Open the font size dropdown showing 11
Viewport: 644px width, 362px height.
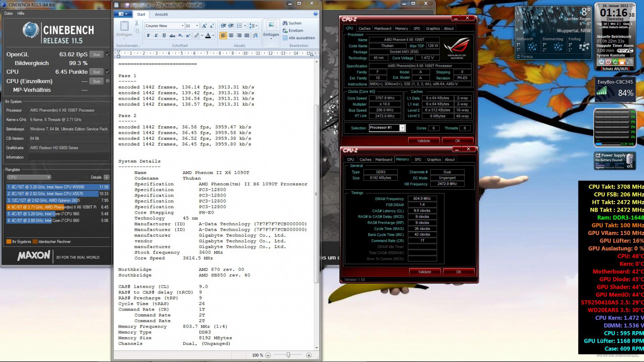(197, 26)
